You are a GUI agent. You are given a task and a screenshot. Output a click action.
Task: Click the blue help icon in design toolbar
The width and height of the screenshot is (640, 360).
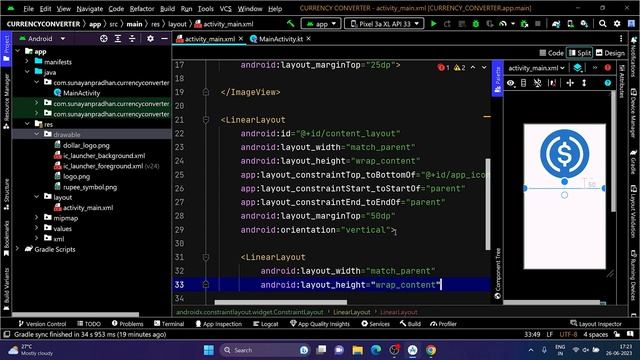[608, 83]
